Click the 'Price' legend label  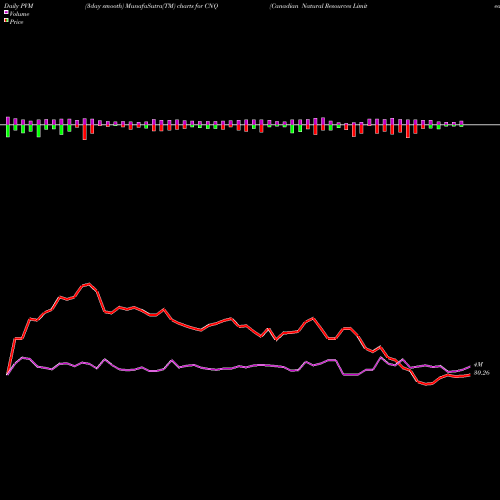[16, 22]
